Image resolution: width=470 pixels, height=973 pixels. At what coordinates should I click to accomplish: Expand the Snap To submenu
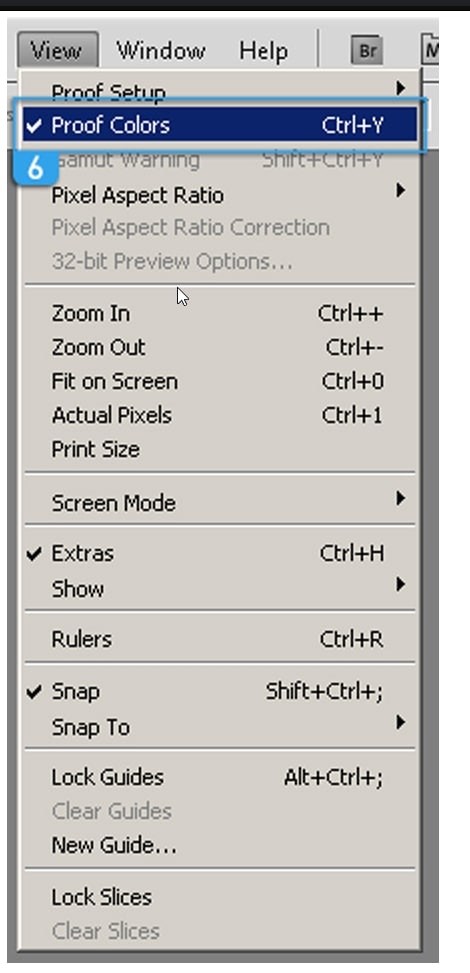(x=220, y=727)
